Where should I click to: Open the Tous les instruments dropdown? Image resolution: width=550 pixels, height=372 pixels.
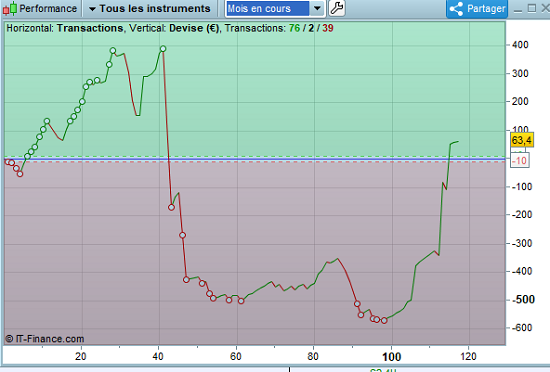(149, 8)
